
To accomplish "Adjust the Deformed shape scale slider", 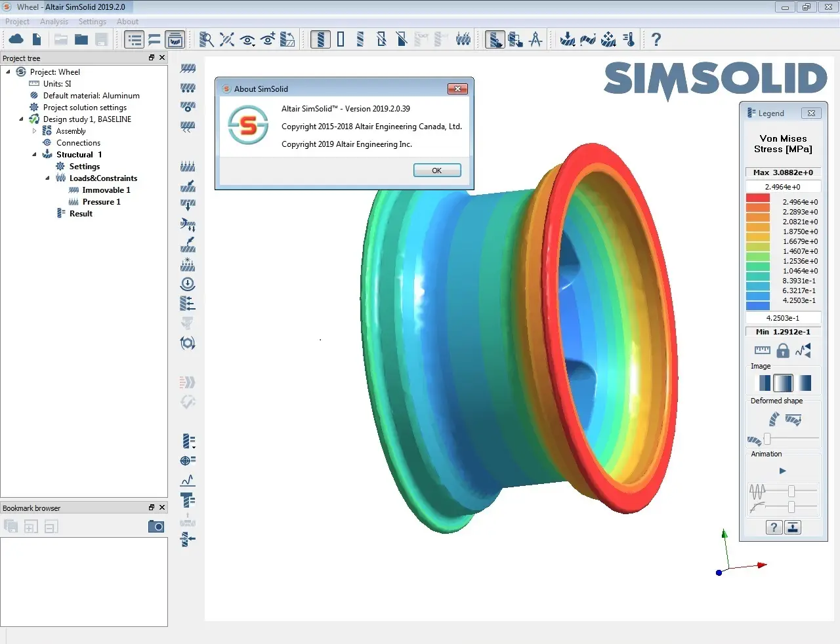I will pos(766,439).
